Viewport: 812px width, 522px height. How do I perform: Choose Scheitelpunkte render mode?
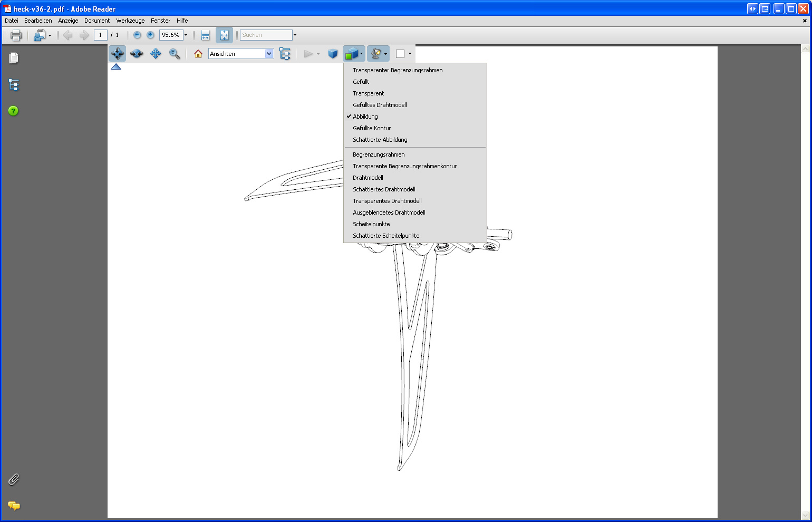(x=415, y=224)
